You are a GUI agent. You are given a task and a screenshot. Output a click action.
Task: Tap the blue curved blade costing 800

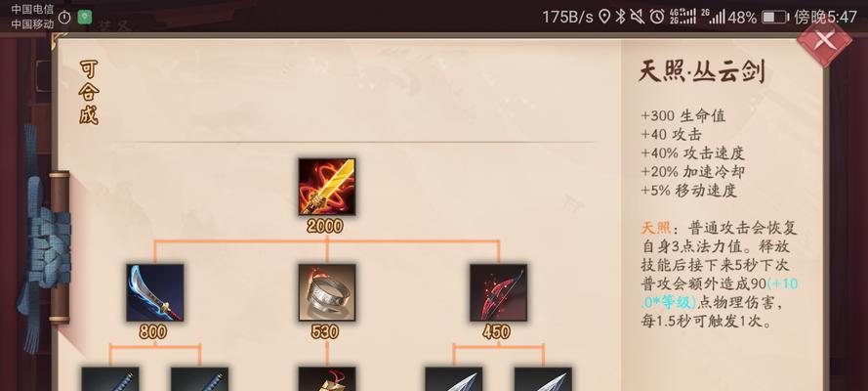155,293
